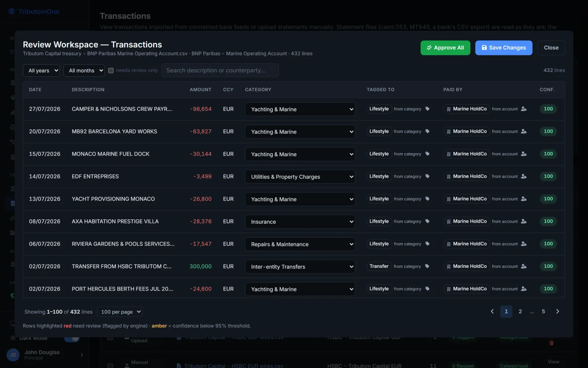
Task: Click person icon in PORT HERCULES BERTH row
Action: click(524, 289)
